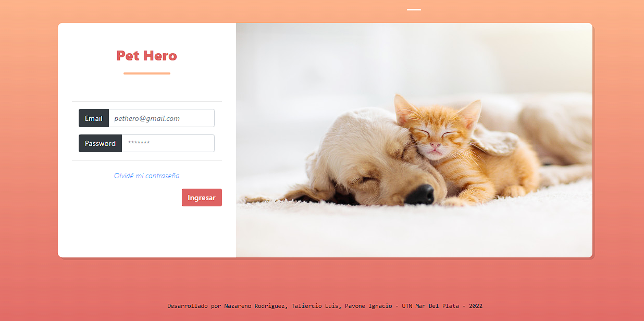Screen dimensions: 644x321
Task: Focus the Password input field
Action: [168, 143]
